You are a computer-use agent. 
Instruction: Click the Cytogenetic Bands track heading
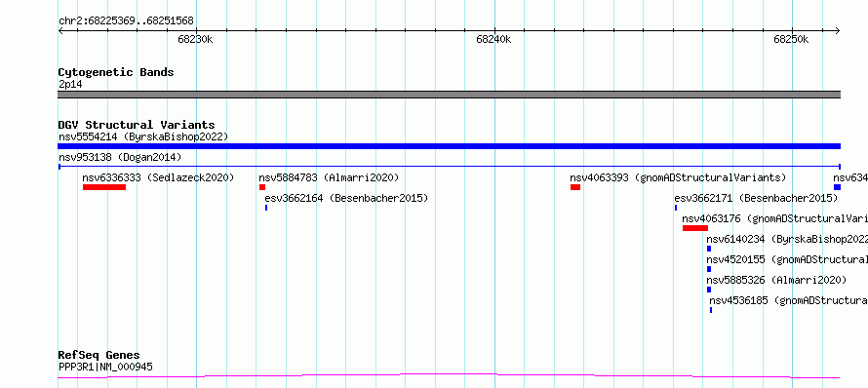click(x=116, y=72)
